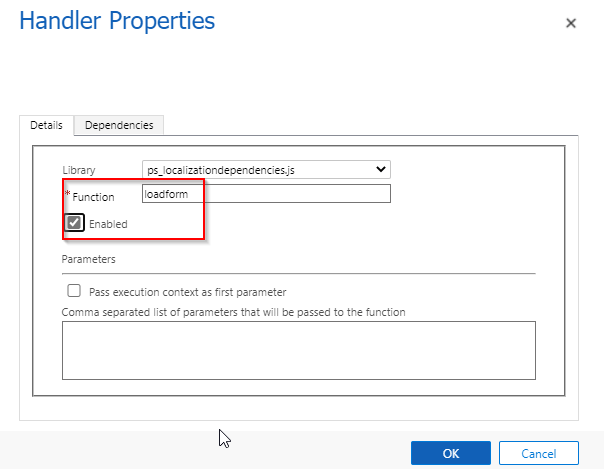Open the Library dropdown list

266,170
